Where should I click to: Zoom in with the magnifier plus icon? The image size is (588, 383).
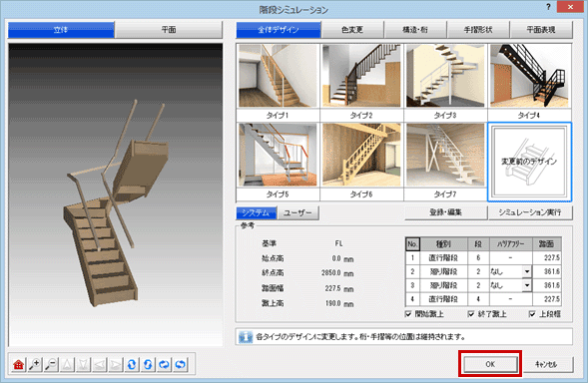tap(35, 364)
